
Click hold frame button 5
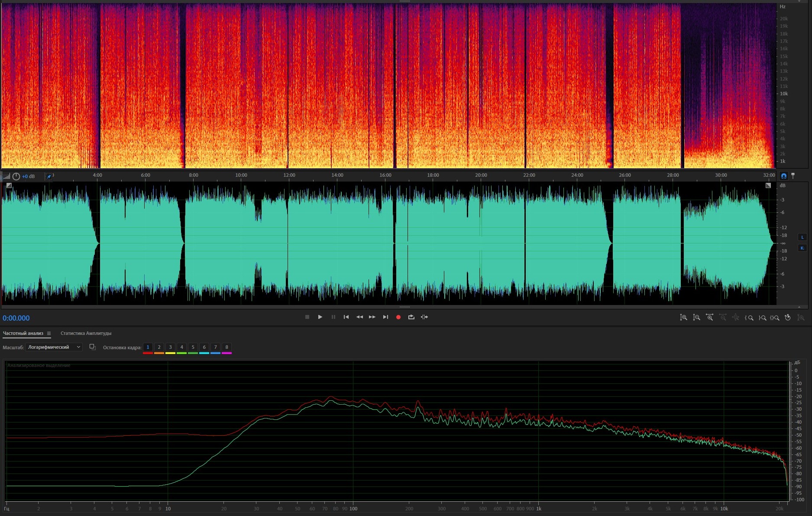click(193, 347)
